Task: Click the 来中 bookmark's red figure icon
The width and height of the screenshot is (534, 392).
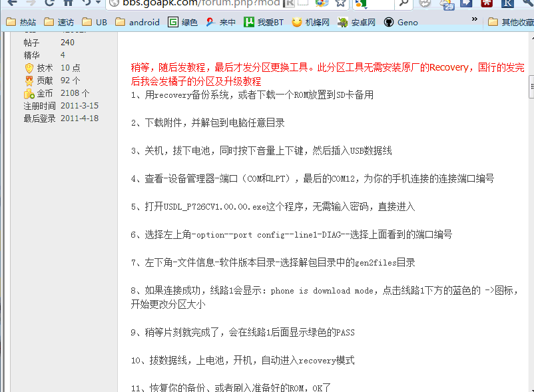Action: [210, 22]
